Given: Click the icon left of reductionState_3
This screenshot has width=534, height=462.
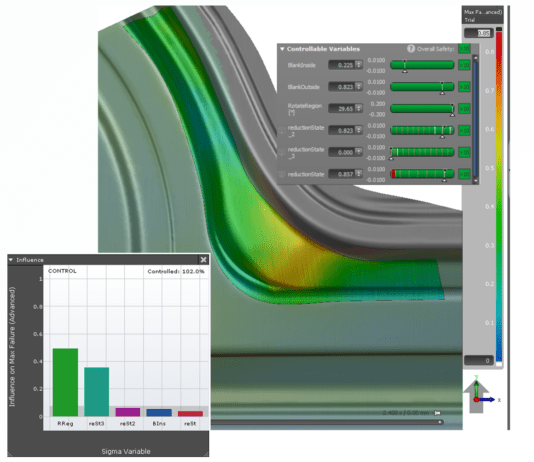Looking at the screenshot, I should (x=282, y=152).
